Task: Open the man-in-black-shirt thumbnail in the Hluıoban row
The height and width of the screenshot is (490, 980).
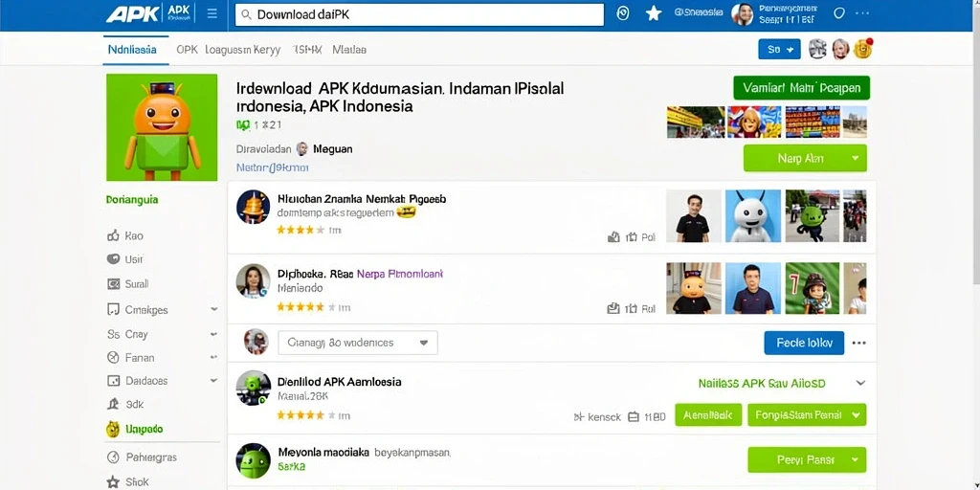Action: 693,215
